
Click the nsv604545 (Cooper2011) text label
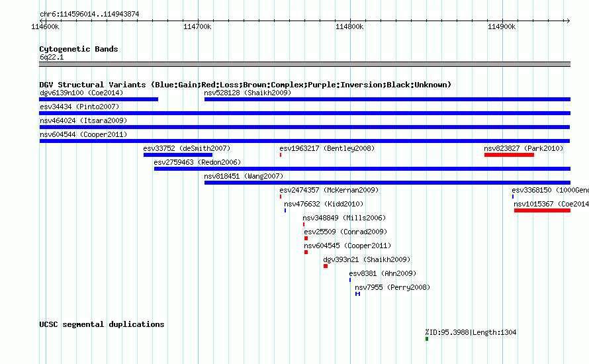(347, 246)
